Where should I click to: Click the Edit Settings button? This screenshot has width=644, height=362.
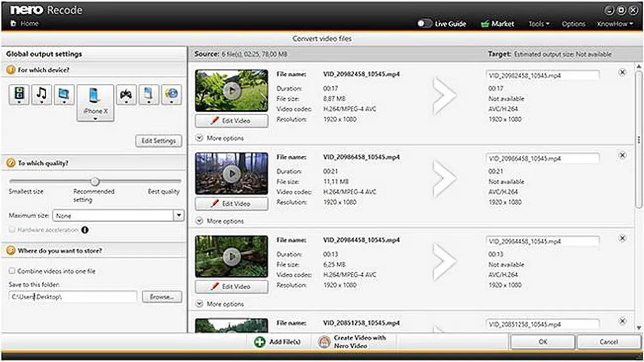(x=158, y=141)
